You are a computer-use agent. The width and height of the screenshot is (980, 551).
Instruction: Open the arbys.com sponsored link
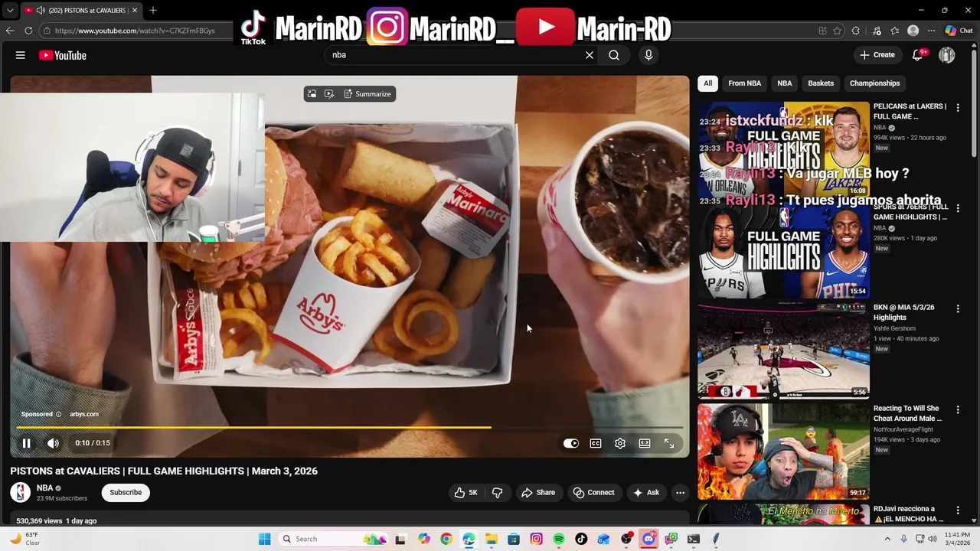coord(84,414)
